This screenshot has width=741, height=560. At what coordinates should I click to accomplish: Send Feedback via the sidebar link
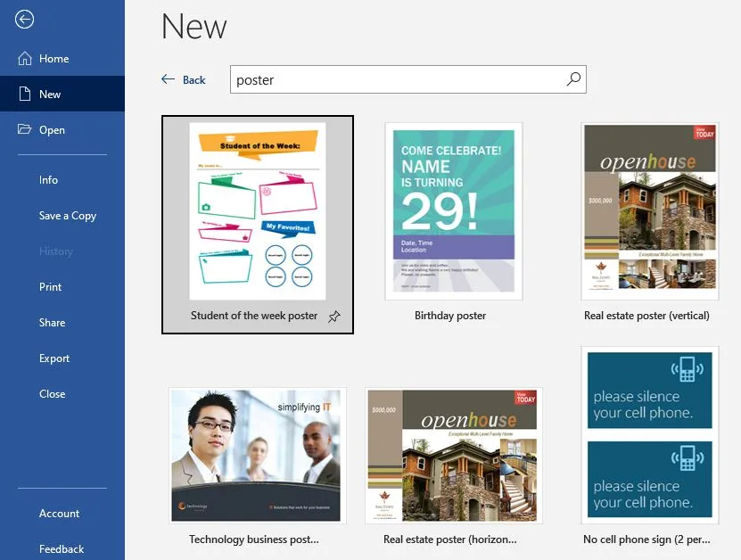(x=62, y=548)
